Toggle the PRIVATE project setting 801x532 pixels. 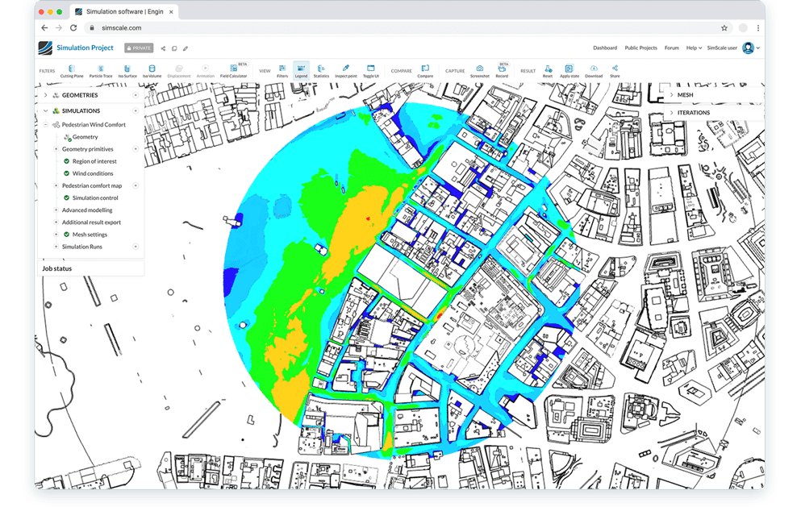139,48
